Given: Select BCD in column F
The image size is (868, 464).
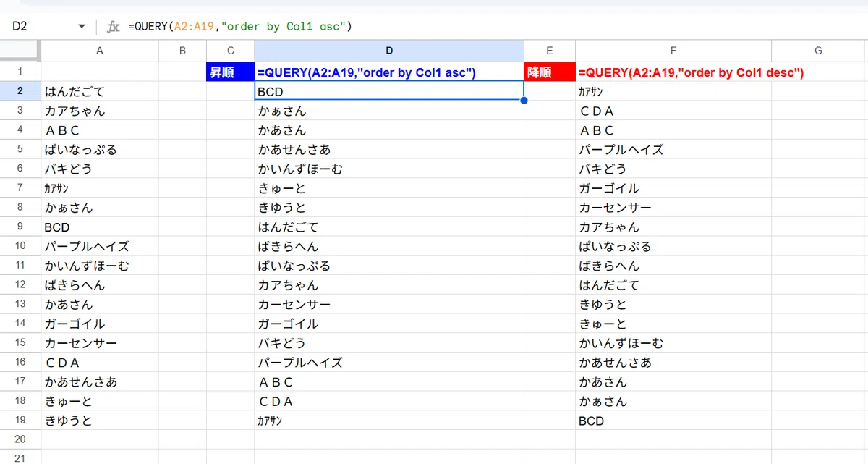Looking at the screenshot, I should tap(673, 421).
